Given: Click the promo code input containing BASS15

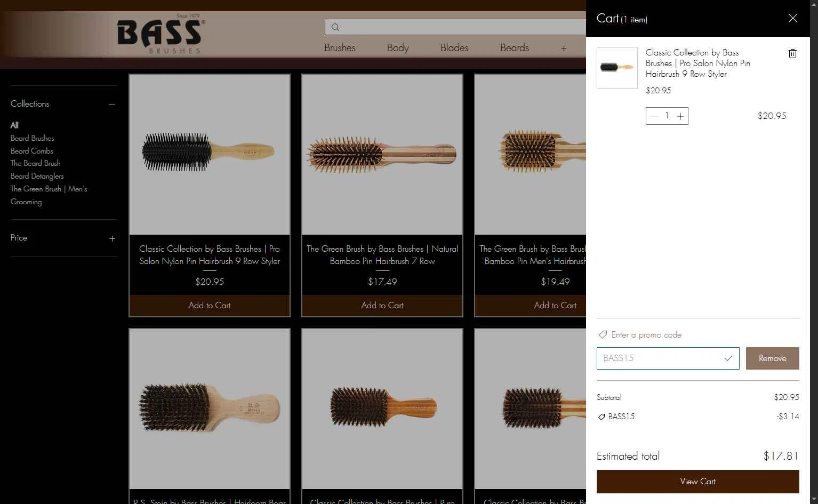Looking at the screenshot, I should click(x=668, y=358).
